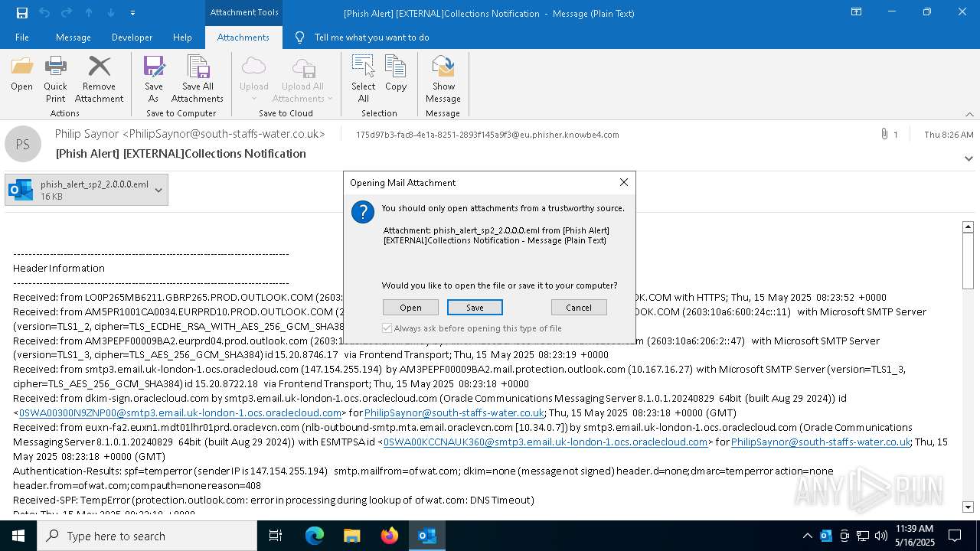
Task: Launch Microsoft Edge from taskbar
Action: click(x=315, y=536)
